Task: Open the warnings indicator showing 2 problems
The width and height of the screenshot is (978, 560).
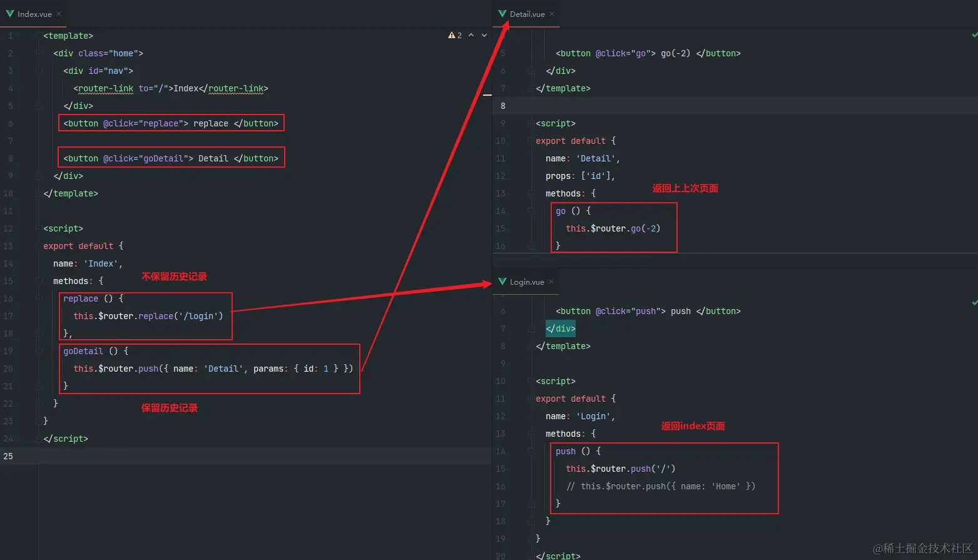Action: pyautogui.click(x=455, y=36)
